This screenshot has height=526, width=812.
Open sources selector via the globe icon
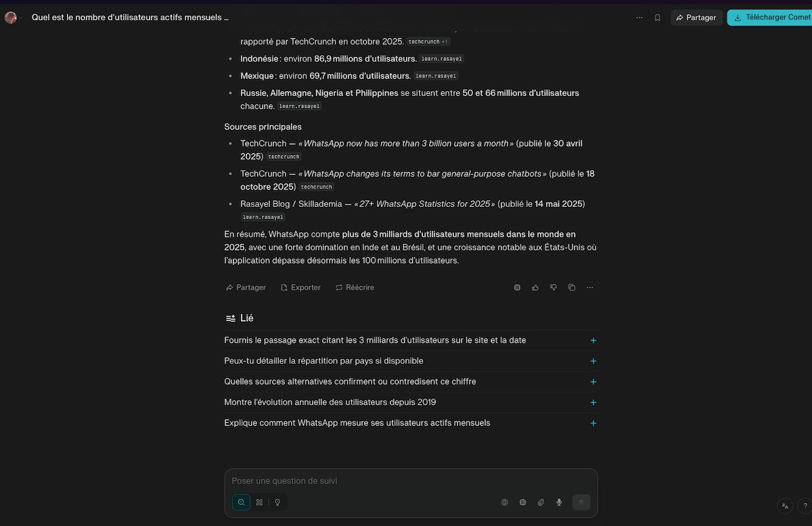click(504, 502)
